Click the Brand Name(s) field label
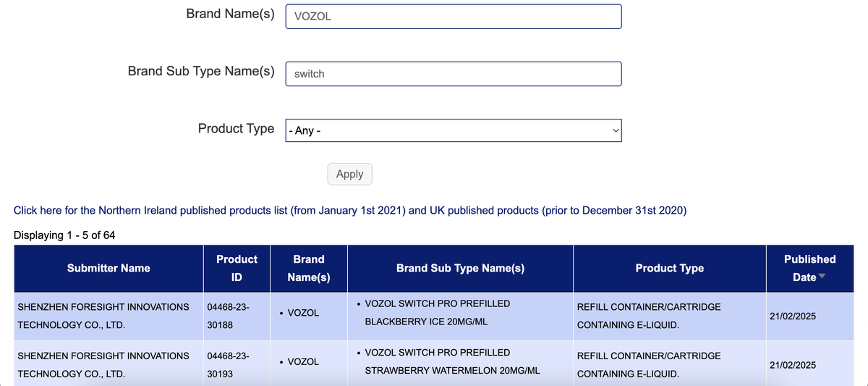868x386 pixels. click(230, 14)
